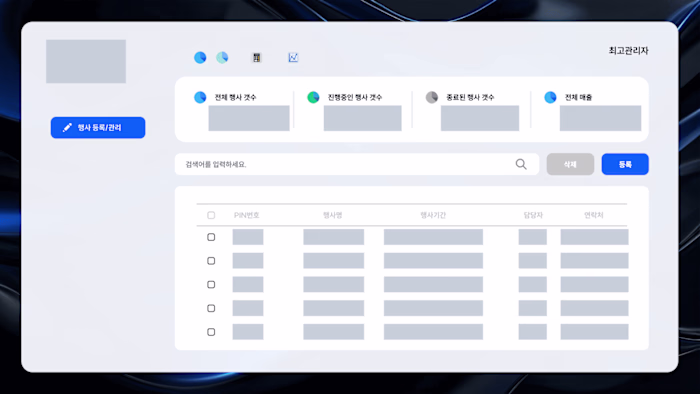
Task: Click the 전체 행사 갯수 card label
Action: pyautogui.click(x=235, y=97)
